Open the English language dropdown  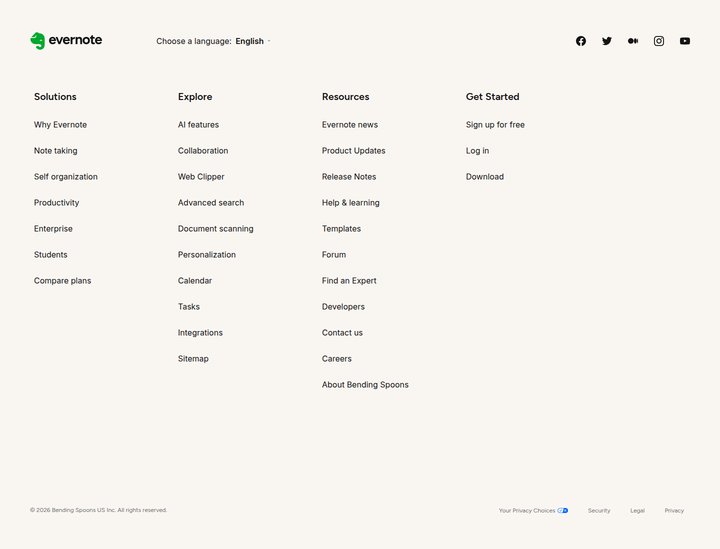click(253, 41)
